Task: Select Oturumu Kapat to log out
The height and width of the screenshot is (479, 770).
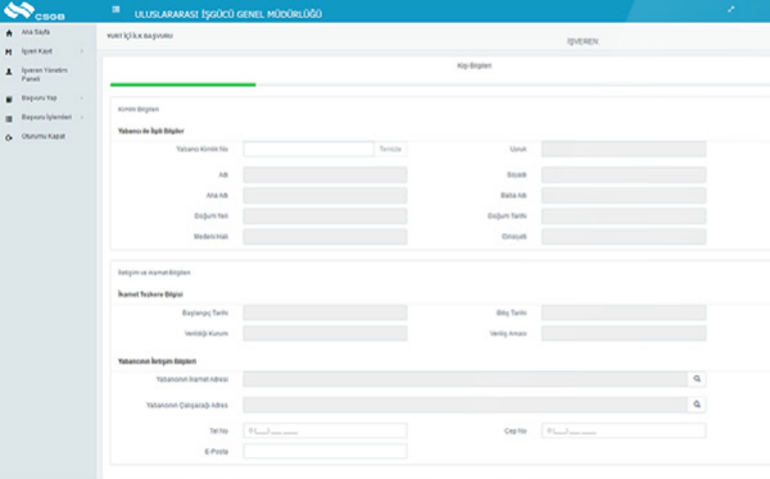Action: 43,137
